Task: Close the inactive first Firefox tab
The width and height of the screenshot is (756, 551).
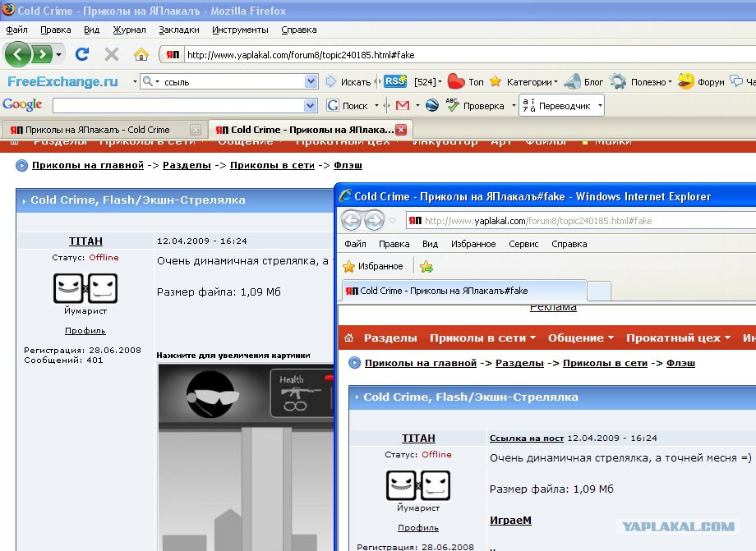Action: 196,130
